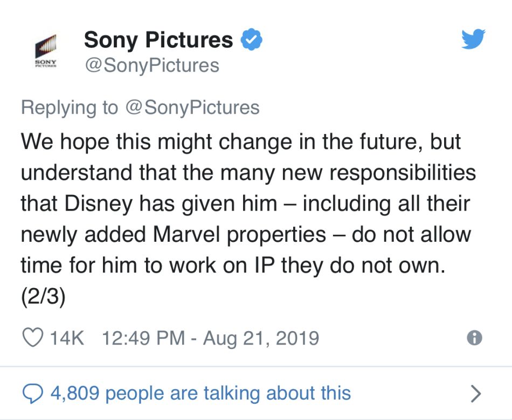Click the blue verified checkmark badge
Image resolution: width=512 pixels, height=420 pixels.
click(x=251, y=40)
